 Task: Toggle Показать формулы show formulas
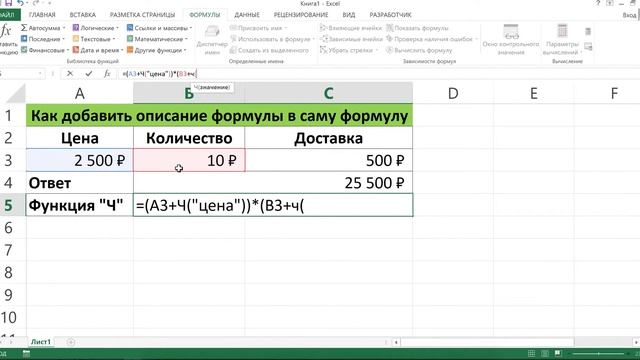click(417, 28)
